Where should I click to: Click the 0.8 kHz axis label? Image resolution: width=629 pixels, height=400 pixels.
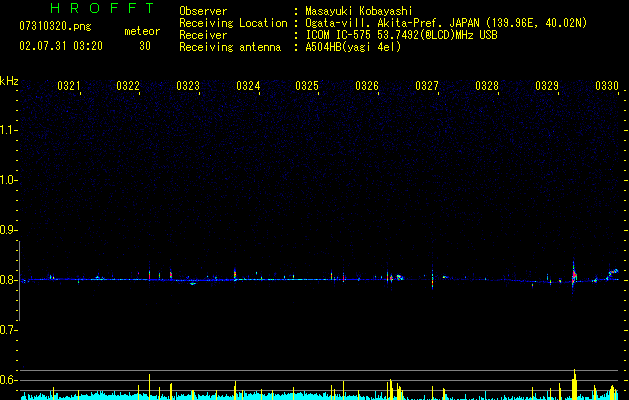8,280
